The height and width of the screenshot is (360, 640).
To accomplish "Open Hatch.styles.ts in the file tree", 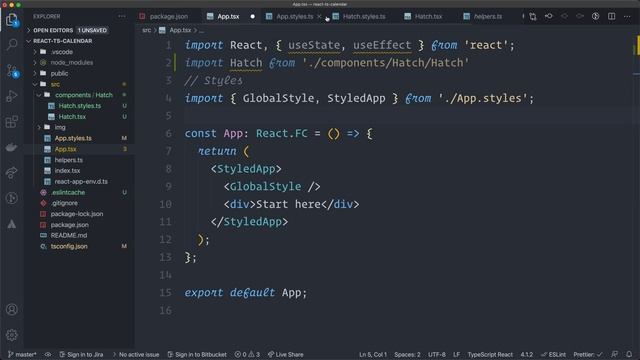I will (80, 106).
